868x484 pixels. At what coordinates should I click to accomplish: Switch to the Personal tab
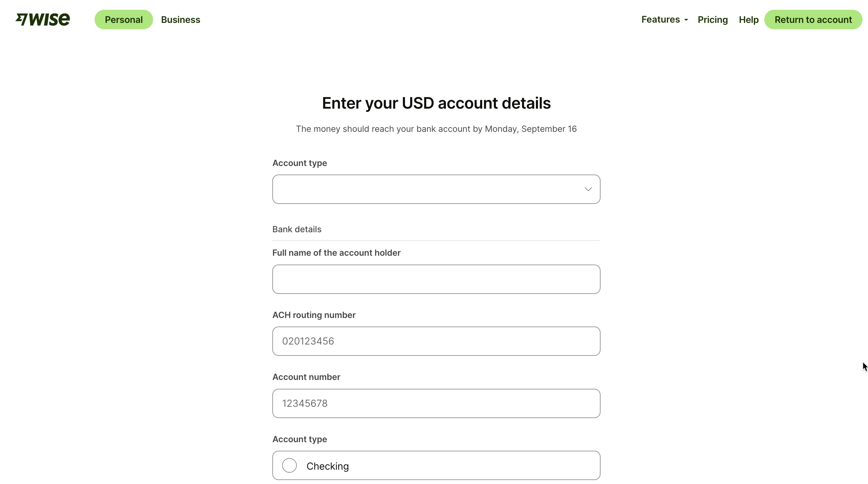124,20
